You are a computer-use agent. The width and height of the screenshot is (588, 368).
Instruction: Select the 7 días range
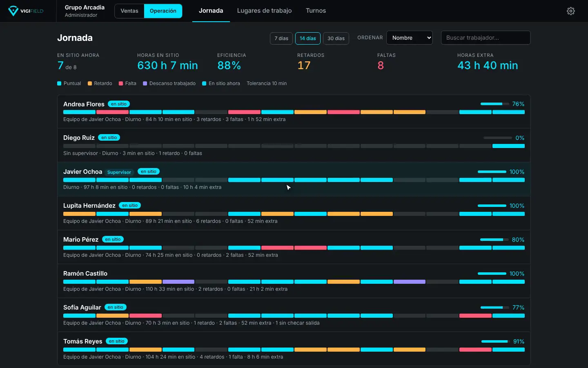[x=281, y=38]
